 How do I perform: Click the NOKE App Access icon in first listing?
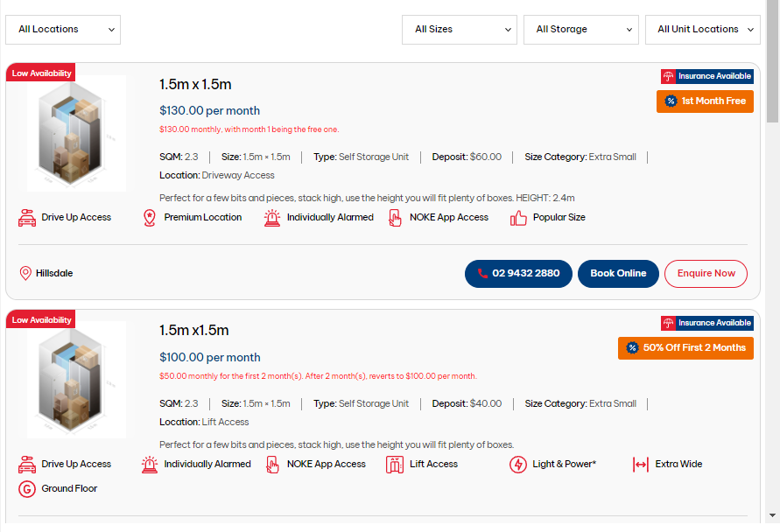pyautogui.click(x=396, y=218)
